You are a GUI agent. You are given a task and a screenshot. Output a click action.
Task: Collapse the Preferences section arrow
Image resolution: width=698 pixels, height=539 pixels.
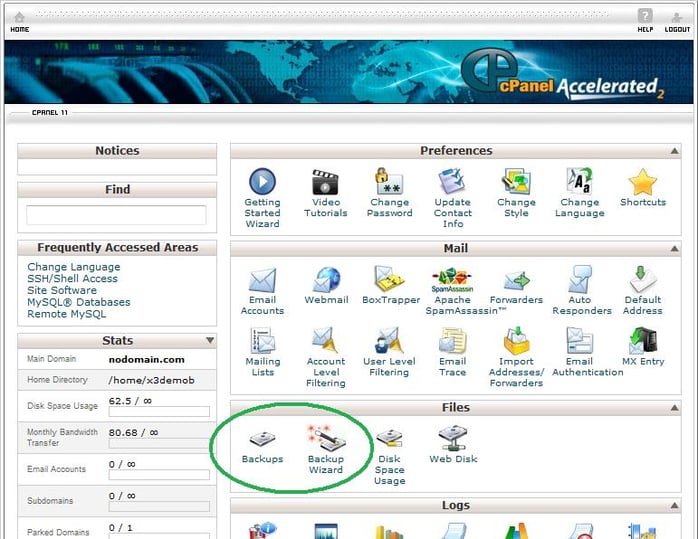tap(674, 151)
